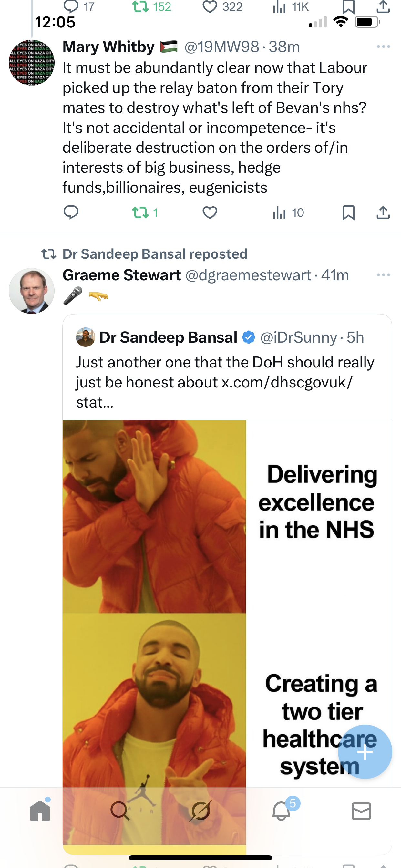Open the @dgraemestewart handle
401x868 pixels.
coord(248,275)
